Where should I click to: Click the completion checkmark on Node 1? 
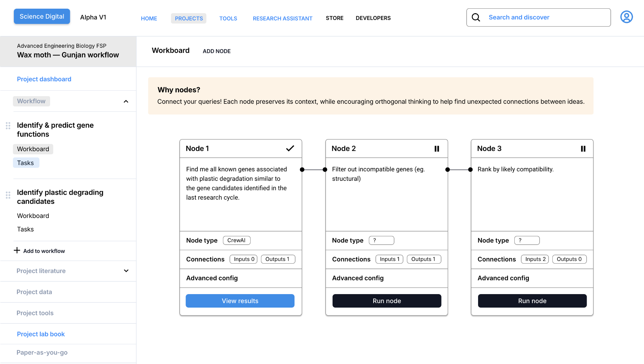click(x=290, y=148)
